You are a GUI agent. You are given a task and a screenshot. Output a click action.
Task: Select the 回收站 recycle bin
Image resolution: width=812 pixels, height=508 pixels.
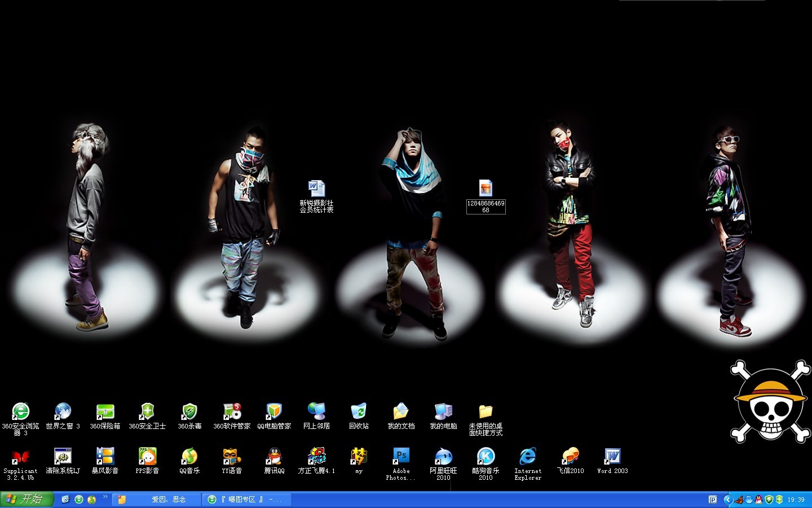(x=359, y=415)
